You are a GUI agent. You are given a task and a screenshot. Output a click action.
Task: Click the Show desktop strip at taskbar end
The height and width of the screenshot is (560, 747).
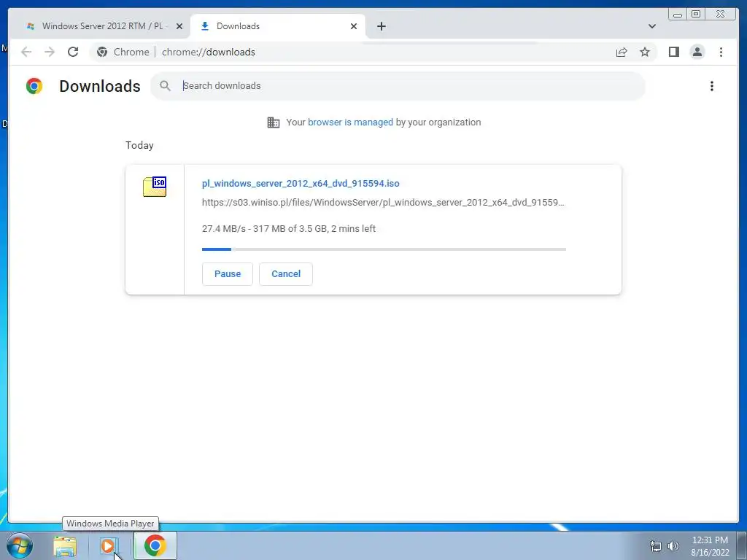742,545
